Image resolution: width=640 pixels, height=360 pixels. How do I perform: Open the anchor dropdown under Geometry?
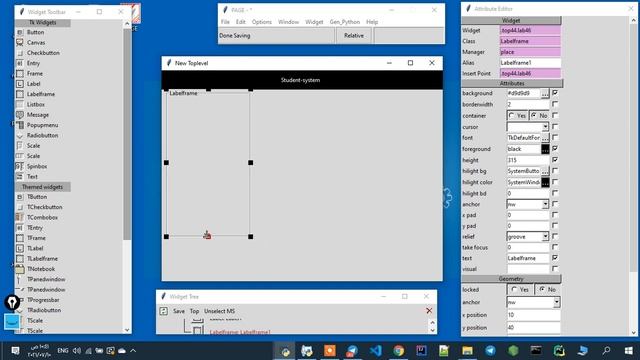point(556,302)
